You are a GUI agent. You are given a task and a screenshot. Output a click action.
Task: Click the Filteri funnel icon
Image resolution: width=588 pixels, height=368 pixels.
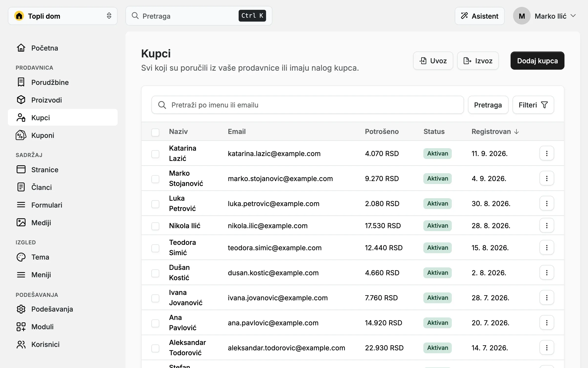544,105
